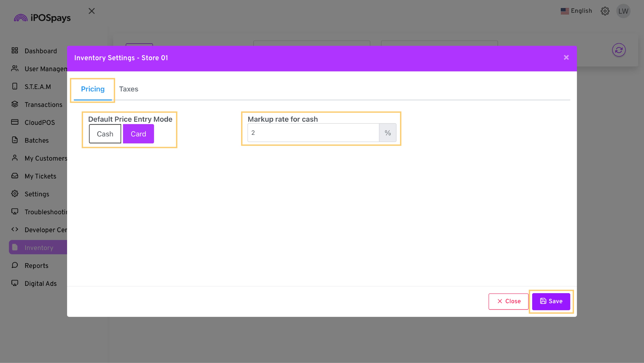644x363 pixels.
Task: Click the Dashboard grid icon
Action: coord(15,51)
